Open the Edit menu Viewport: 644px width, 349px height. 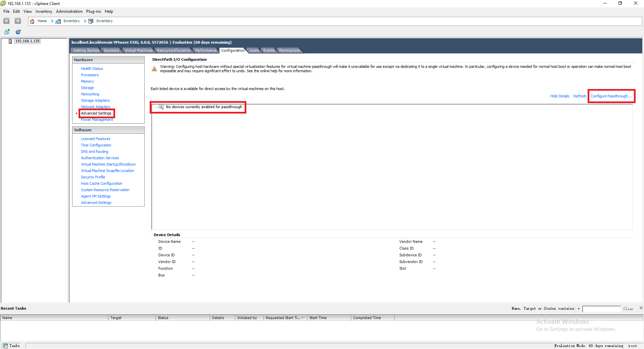[16, 11]
